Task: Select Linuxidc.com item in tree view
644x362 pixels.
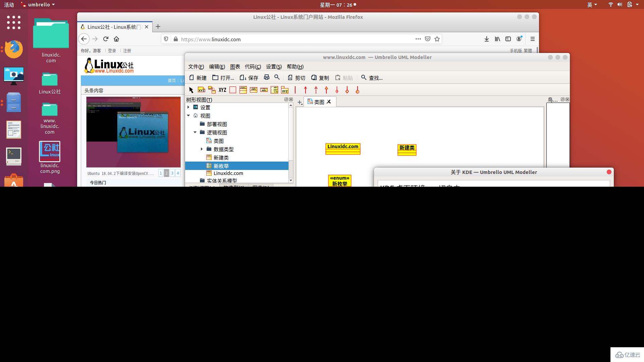Action: [228, 173]
